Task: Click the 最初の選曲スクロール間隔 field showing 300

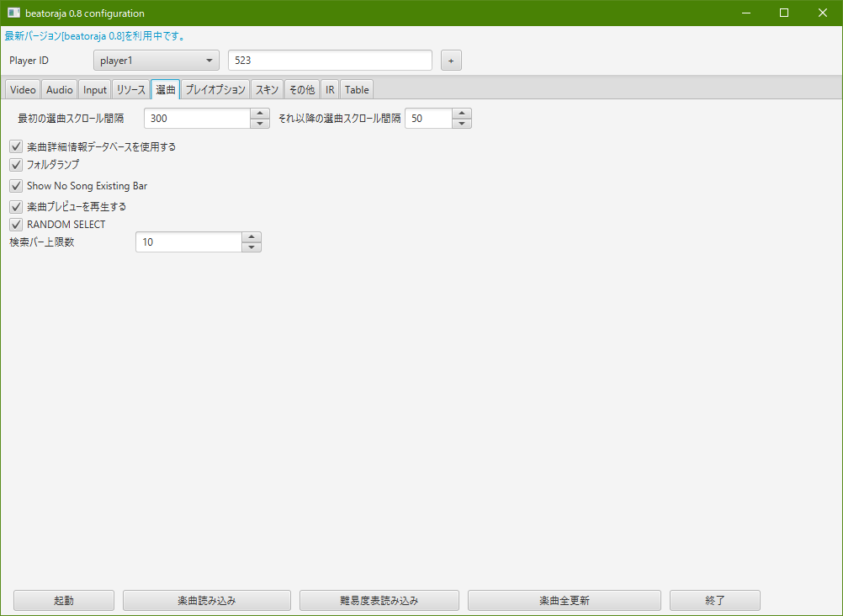Action: (198, 119)
